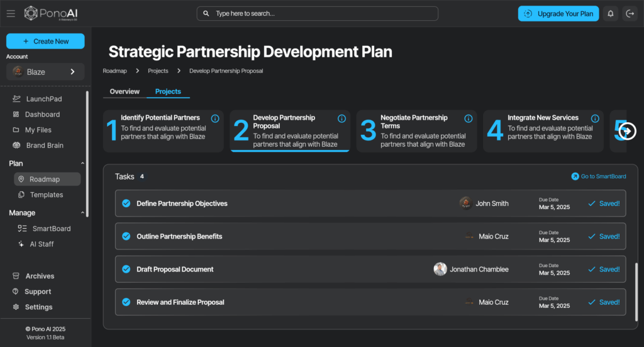This screenshot has width=644, height=347.
Task: Click the logout icon in top bar
Action: click(x=629, y=13)
